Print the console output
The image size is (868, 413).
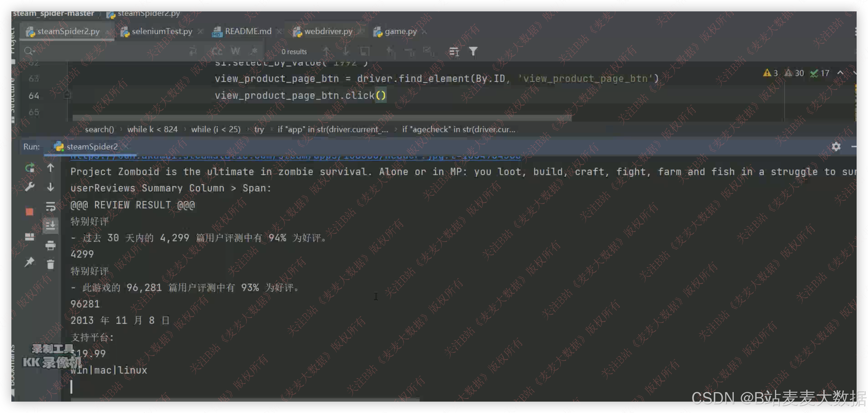(51, 245)
